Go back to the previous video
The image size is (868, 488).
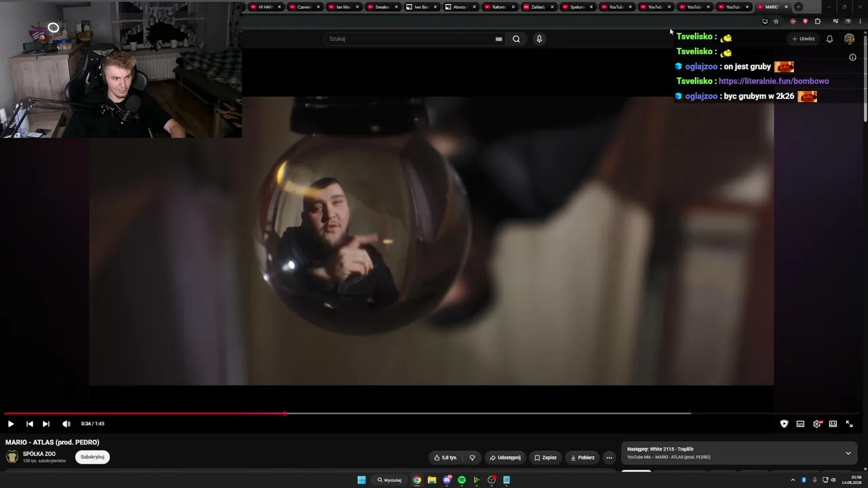(x=29, y=424)
